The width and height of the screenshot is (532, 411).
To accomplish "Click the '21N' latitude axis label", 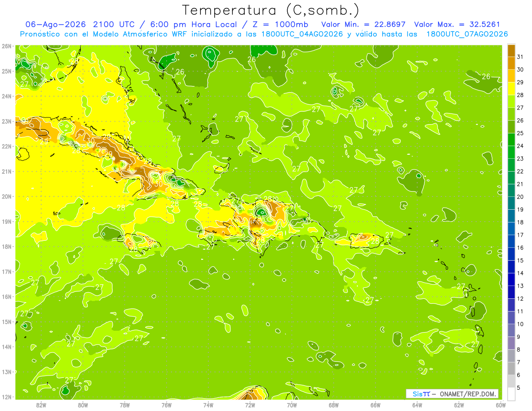I will pos(7,171).
